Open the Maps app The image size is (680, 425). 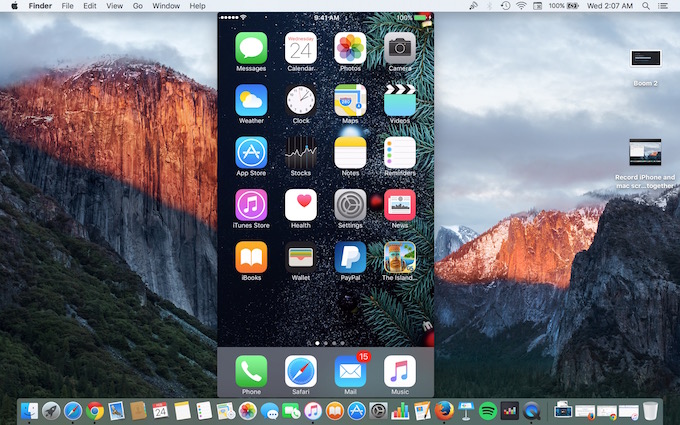(350, 99)
